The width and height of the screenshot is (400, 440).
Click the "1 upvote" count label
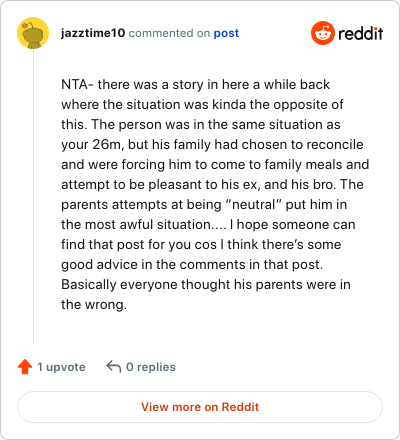[61, 367]
